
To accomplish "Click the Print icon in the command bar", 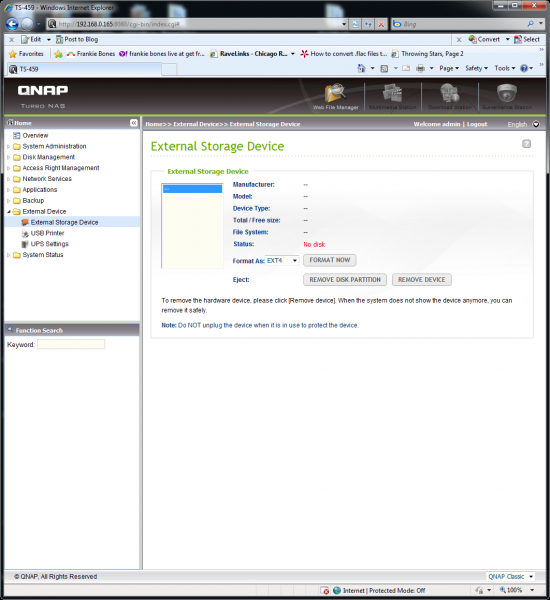I will [420, 68].
